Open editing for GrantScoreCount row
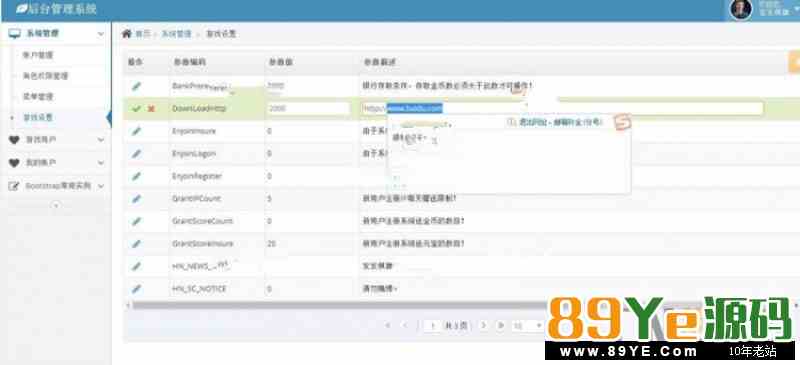 (136, 221)
